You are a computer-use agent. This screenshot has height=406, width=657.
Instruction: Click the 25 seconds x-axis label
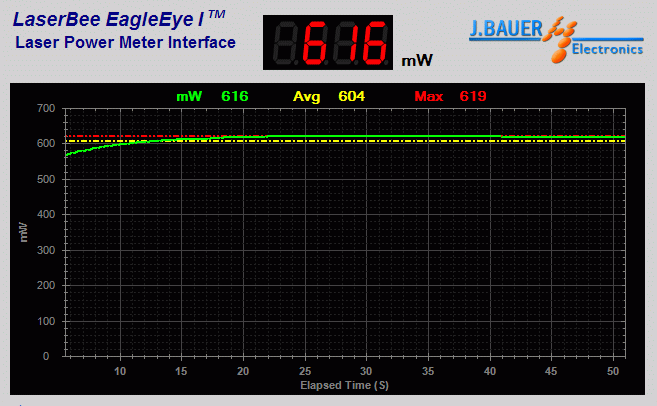coord(305,371)
